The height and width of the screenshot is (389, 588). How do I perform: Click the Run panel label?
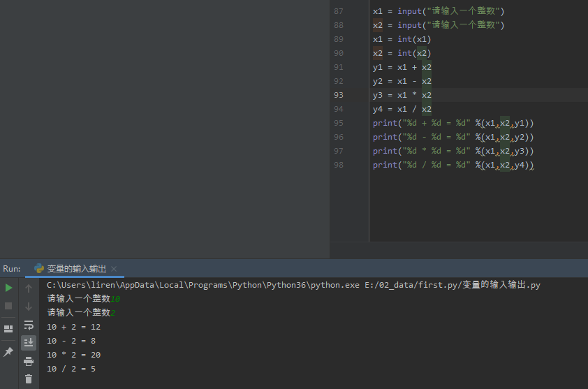click(x=12, y=269)
